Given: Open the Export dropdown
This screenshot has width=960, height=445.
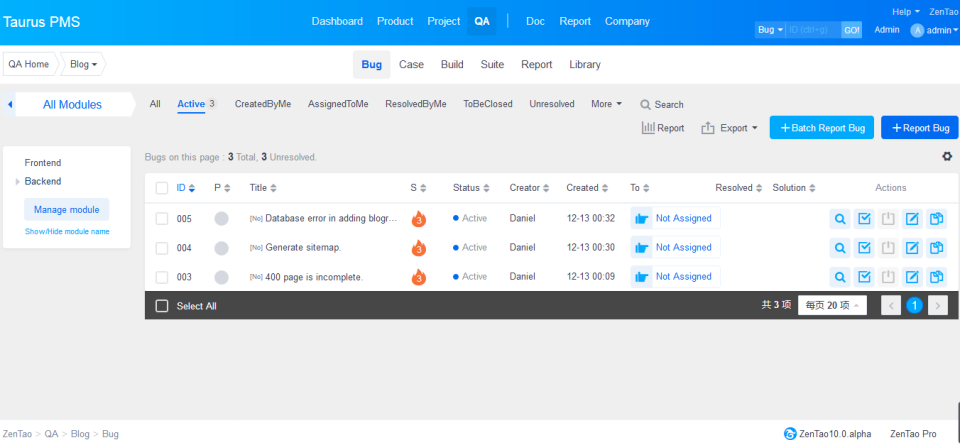Looking at the screenshot, I should coord(728,128).
